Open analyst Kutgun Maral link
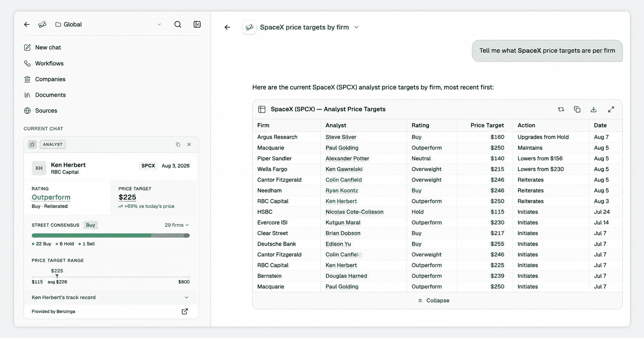Image resolution: width=644 pixels, height=338 pixels. tap(343, 223)
